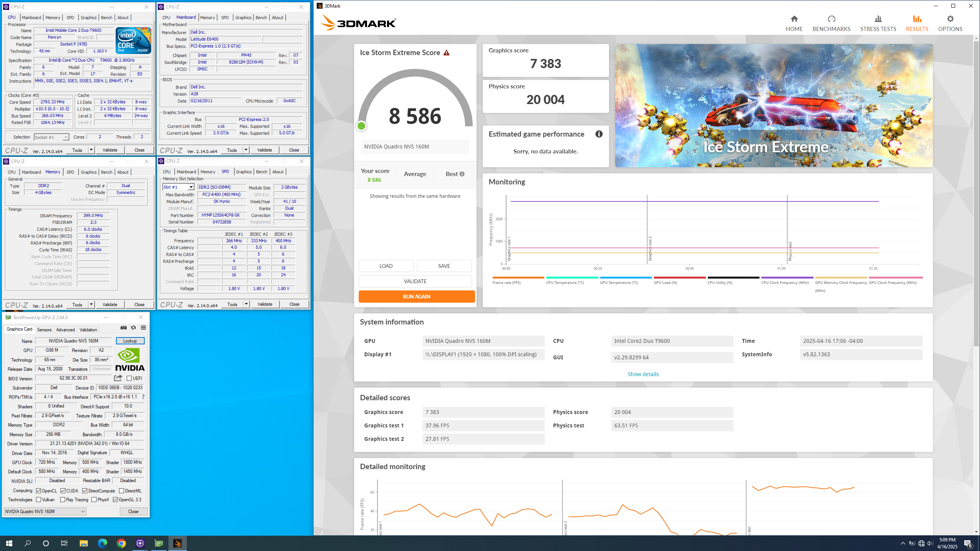The height and width of the screenshot is (551, 980).
Task: Expand Tools arrow in the SPD CPU-Z window
Action: (x=246, y=304)
